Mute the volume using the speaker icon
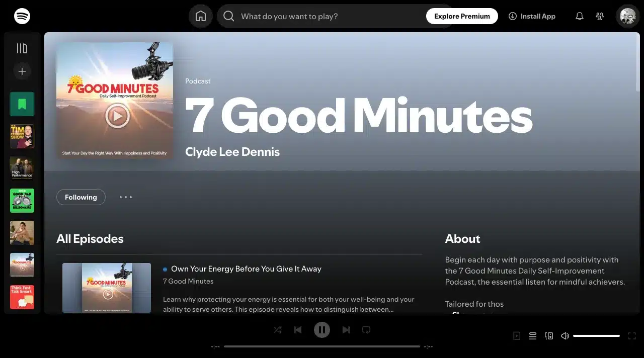Viewport: 644px width, 358px height. tap(565, 335)
